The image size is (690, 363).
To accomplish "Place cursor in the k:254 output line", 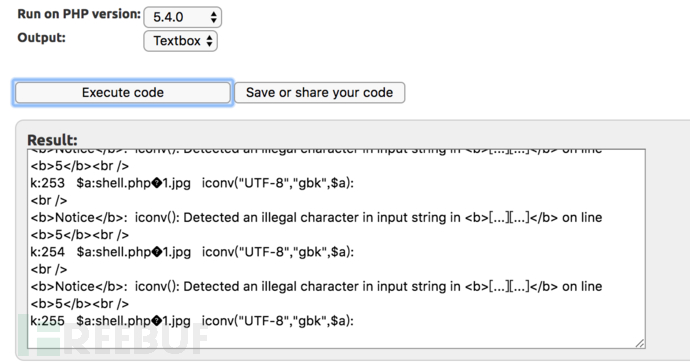I will [x=192, y=252].
